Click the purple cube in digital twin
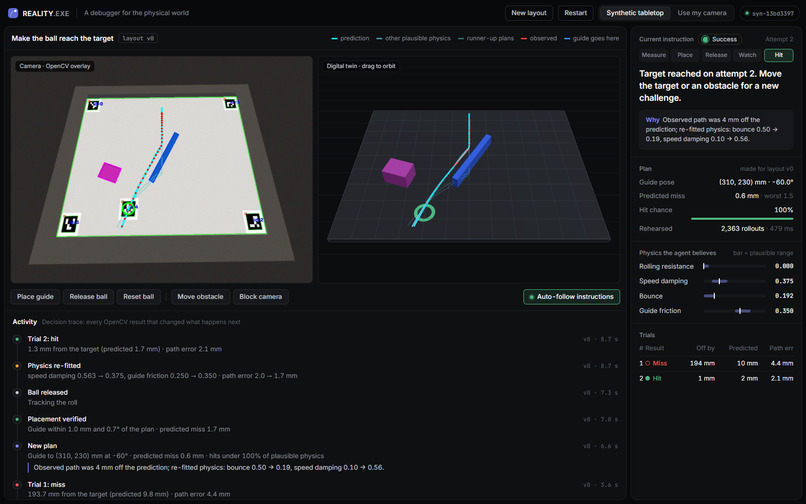 coord(399,172)
